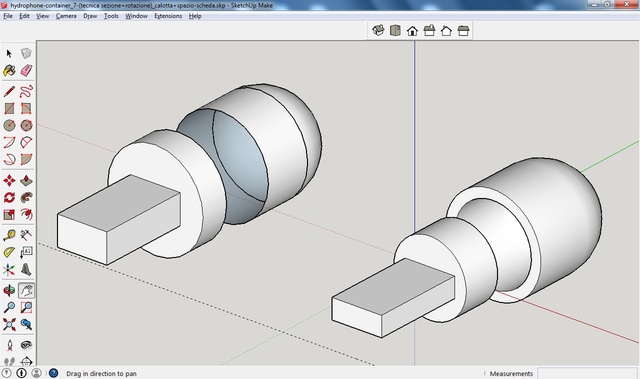Screen dimensions: 640x379
Task: Activate the Look Around eye tool
Action: click(x=26, y=345)
